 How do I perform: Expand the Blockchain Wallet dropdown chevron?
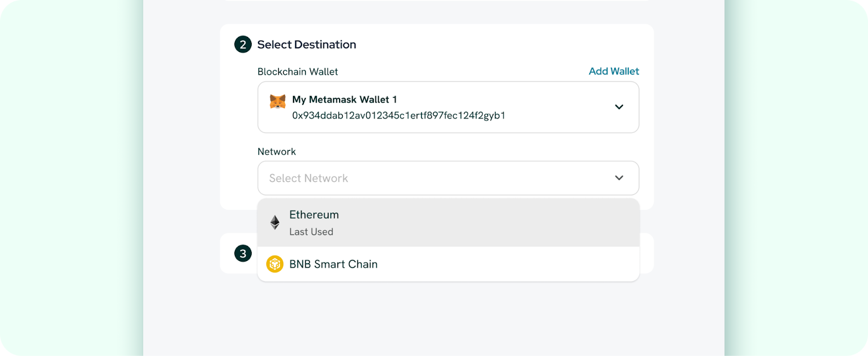tap(619, 107)
